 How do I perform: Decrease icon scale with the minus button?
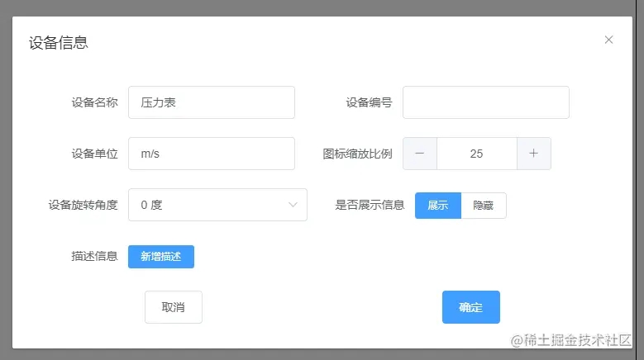tap(420, 154)
